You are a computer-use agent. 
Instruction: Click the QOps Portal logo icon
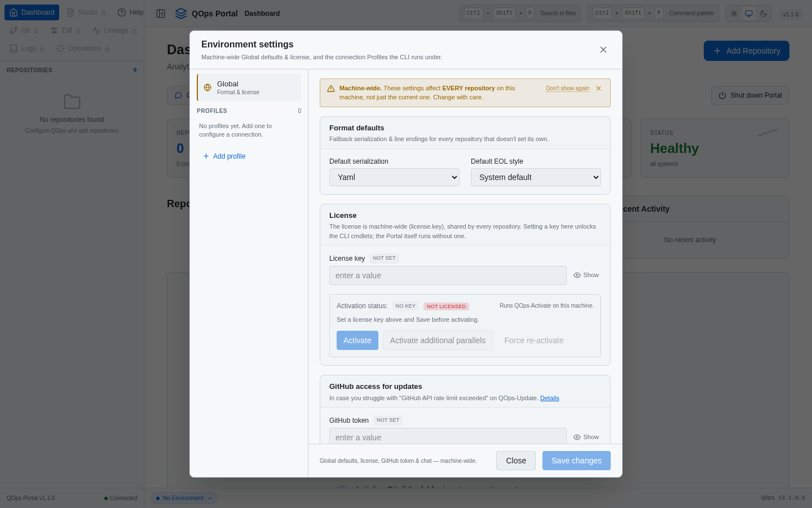pyautogui.click(x=180, y=14)
